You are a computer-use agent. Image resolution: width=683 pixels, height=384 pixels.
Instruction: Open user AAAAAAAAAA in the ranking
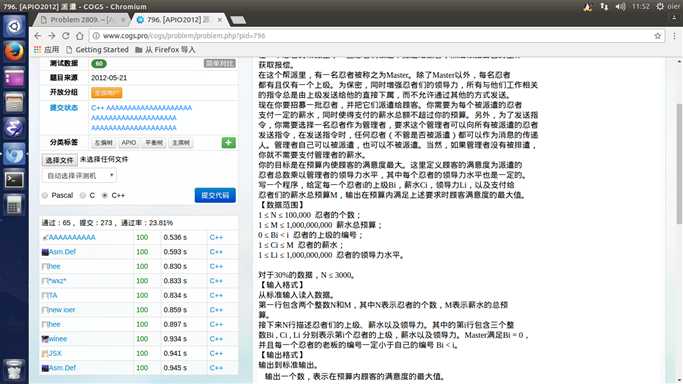pyautogui.click(x=72, y=237)
